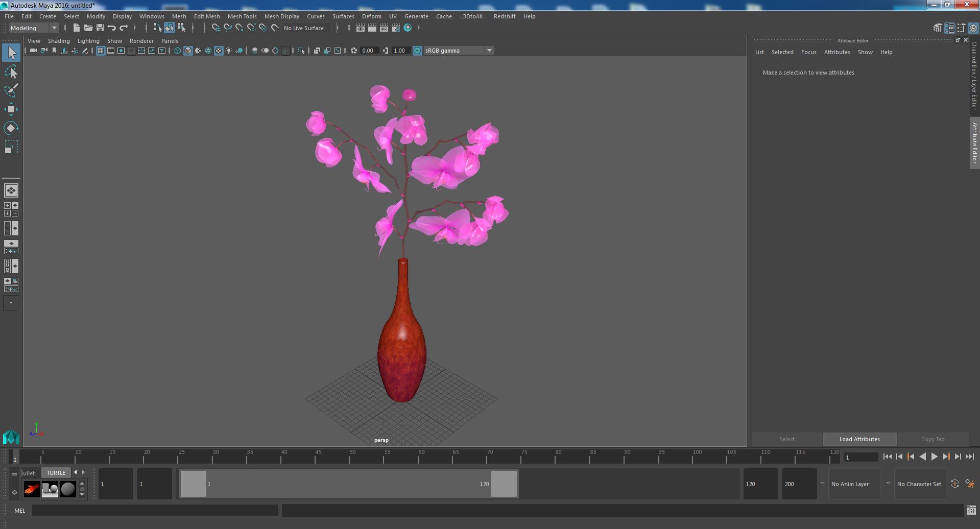The width and height of the screenshot is (980, 529).
Task: Render the current frame clapper icon
Action: (372, 28)
